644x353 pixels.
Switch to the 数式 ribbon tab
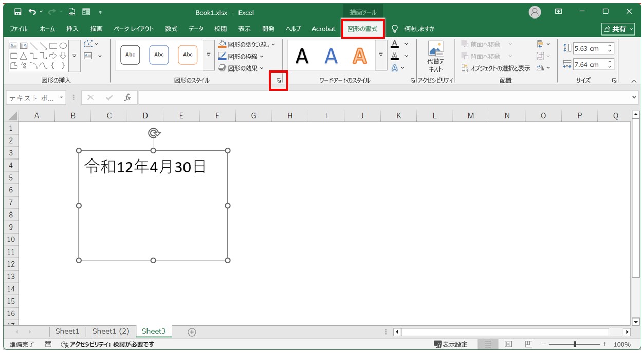tap(171, 29)
